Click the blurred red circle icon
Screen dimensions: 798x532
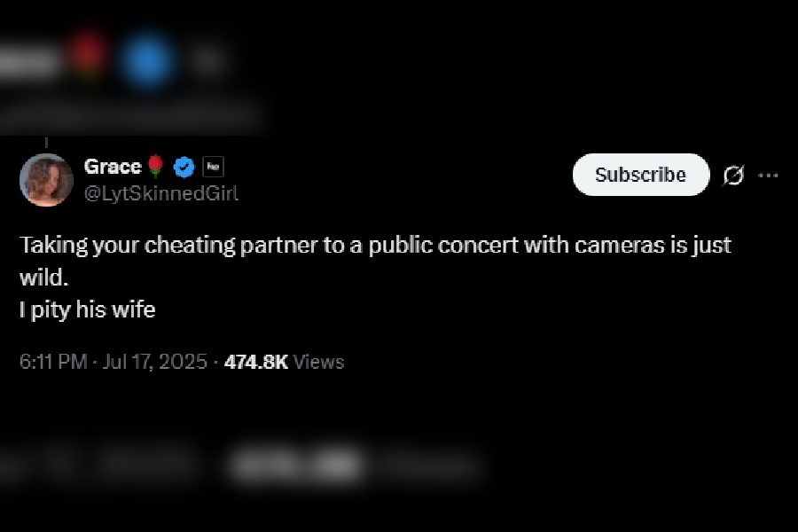point(87,54)
